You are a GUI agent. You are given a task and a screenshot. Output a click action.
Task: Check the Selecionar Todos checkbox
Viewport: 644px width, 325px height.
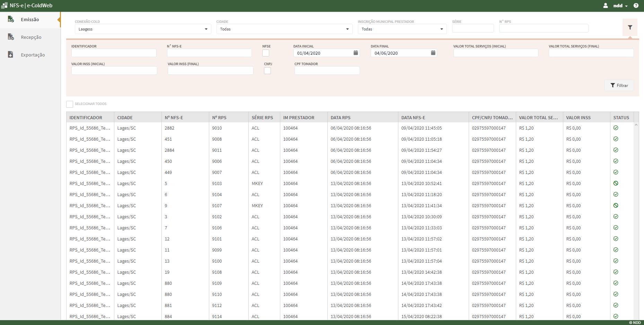coord(70,104)
